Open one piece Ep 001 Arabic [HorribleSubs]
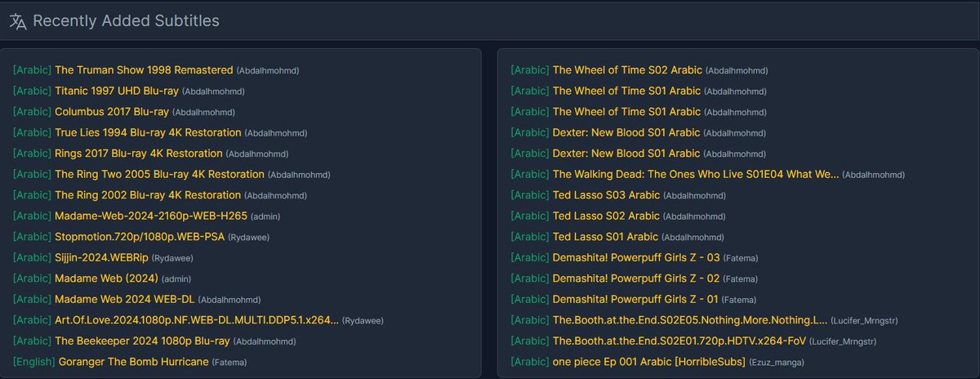Image resolution: width=980 pixels, height=379 pixels. click(x=649, y=362)
